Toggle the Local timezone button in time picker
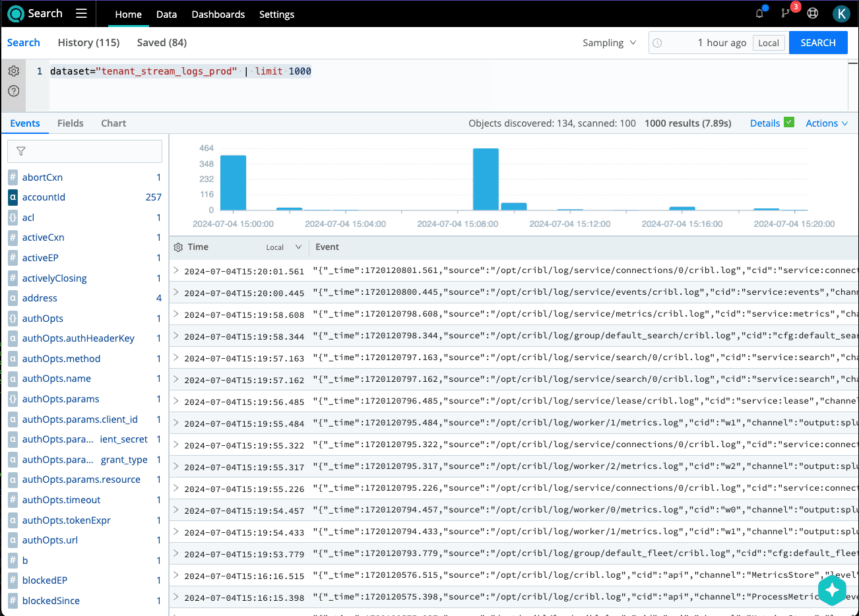The height and width of the screenshot is (616, 859). (x=769, y=43)
